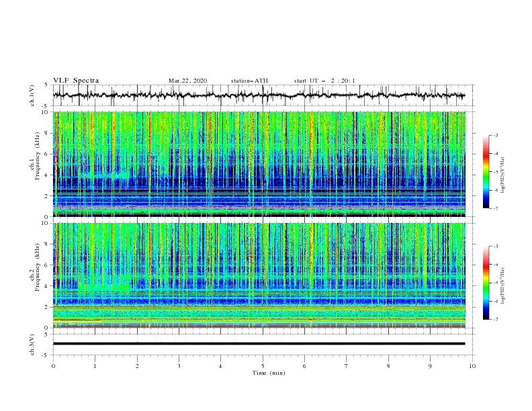Click time axis tick label "9"
The width and height of the screenshot is (532, 411).
430,366
